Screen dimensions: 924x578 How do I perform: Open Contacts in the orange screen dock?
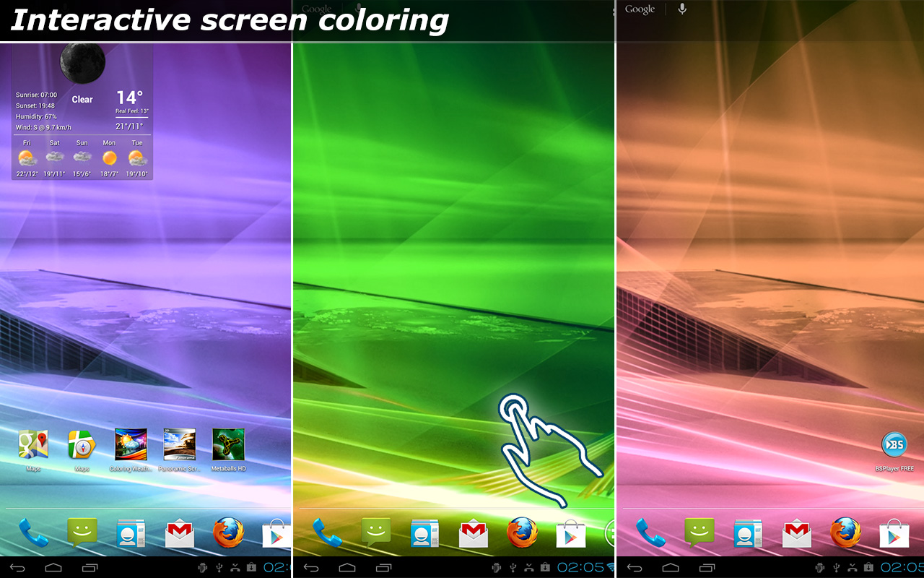748,534
